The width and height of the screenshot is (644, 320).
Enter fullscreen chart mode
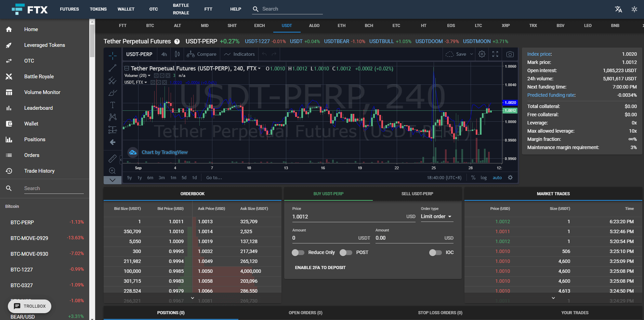coord(495,54)
